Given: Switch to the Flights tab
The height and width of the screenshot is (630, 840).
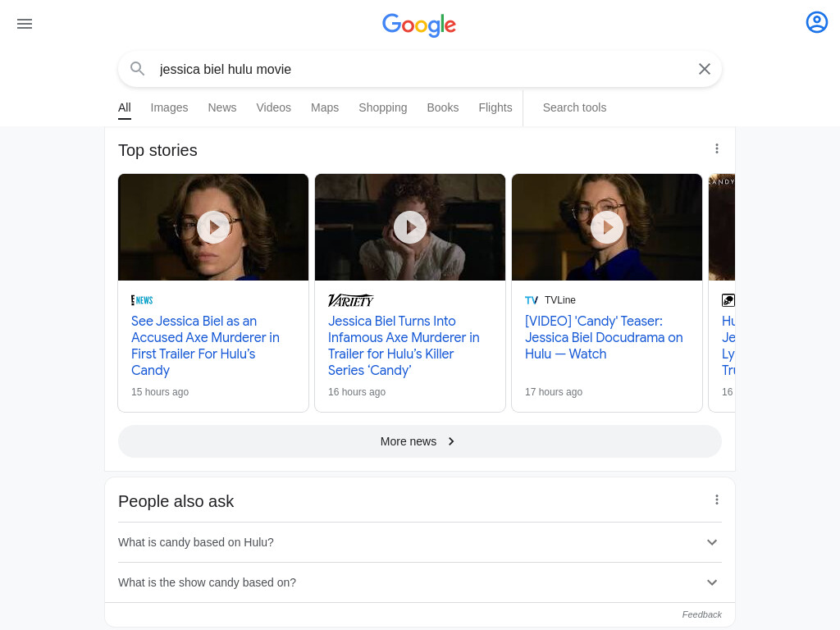Looking at the screenshot, I should [495, 107].
